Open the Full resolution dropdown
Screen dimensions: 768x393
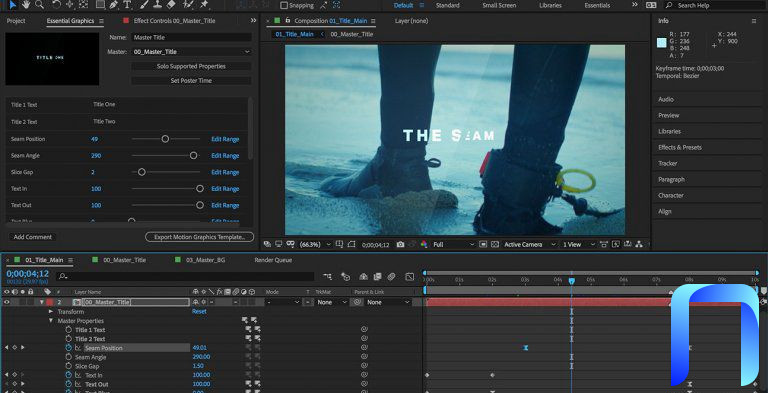click(454, 244)
